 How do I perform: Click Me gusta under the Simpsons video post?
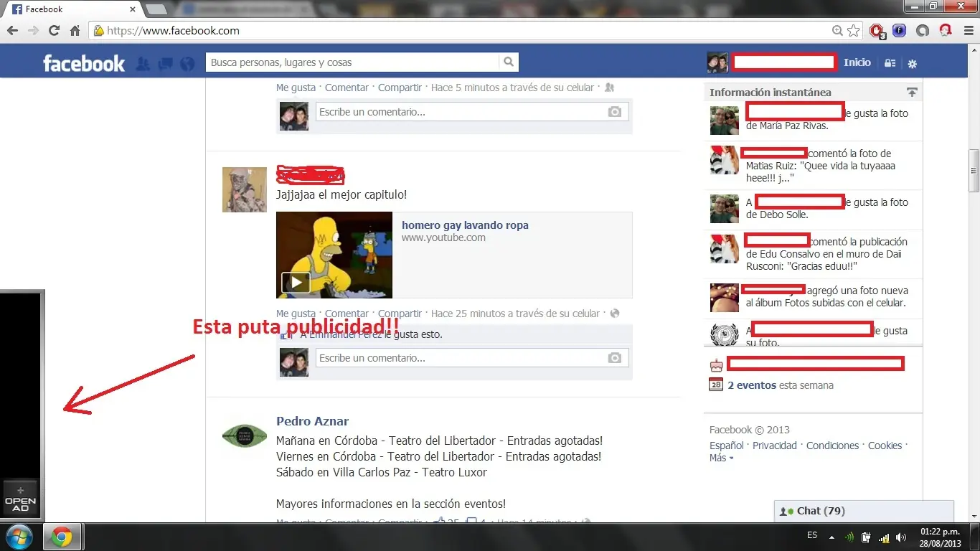296,314
